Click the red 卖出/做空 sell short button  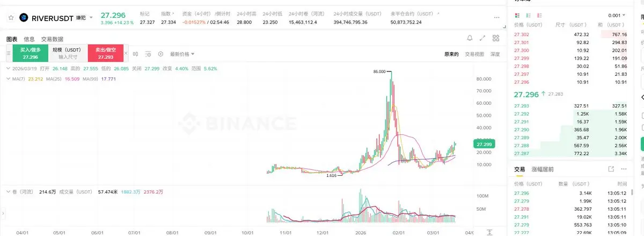tap(106, 53)
